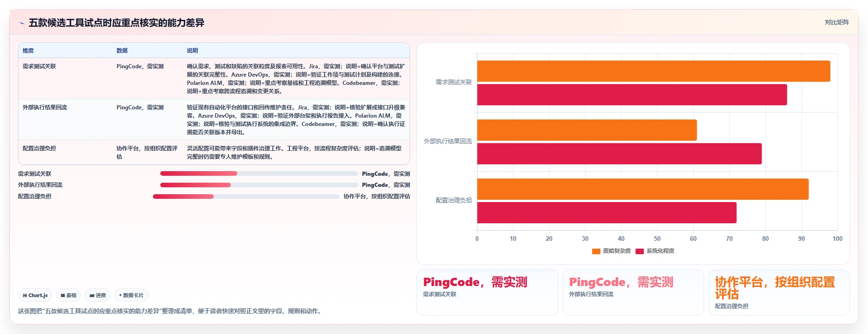This screenshot has height=334, width=868.
Task: Click the description cell starting 验证现有自动化平台
Action: tap(295, 120)
